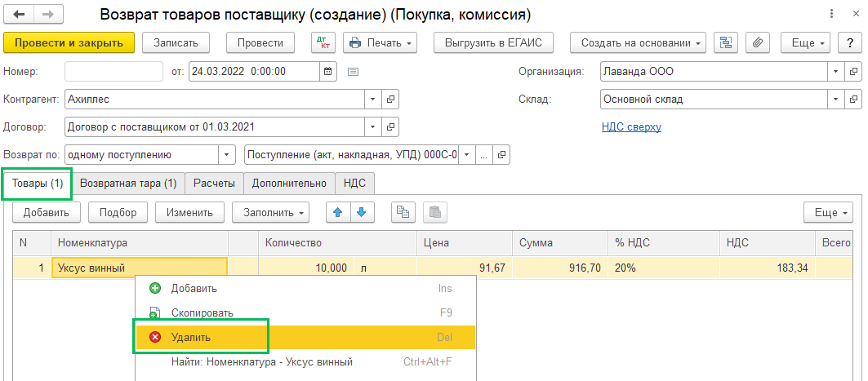Expand the Склад dropdown arrow
This screenshot has height=381, width=868.
tap(835, 100)
